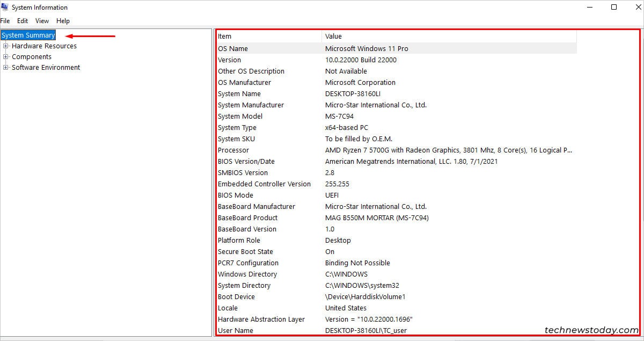
Task: Click the MS-7C94 system model value
Action: click(339, 116)
